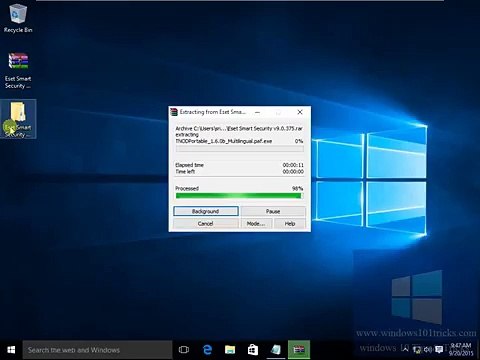Open the Recycle Bin desktop icon
480x360 pixels.
pyautogui.click(x=18, y=18)
